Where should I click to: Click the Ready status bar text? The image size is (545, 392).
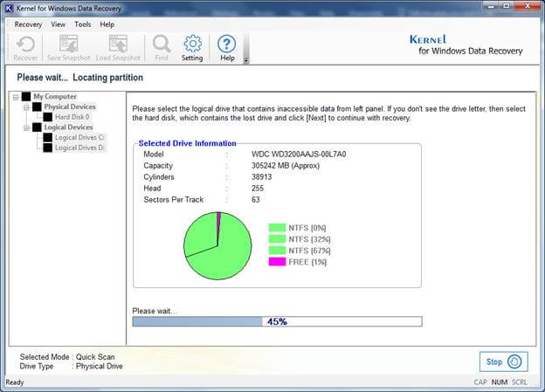[x=15, y=382]
